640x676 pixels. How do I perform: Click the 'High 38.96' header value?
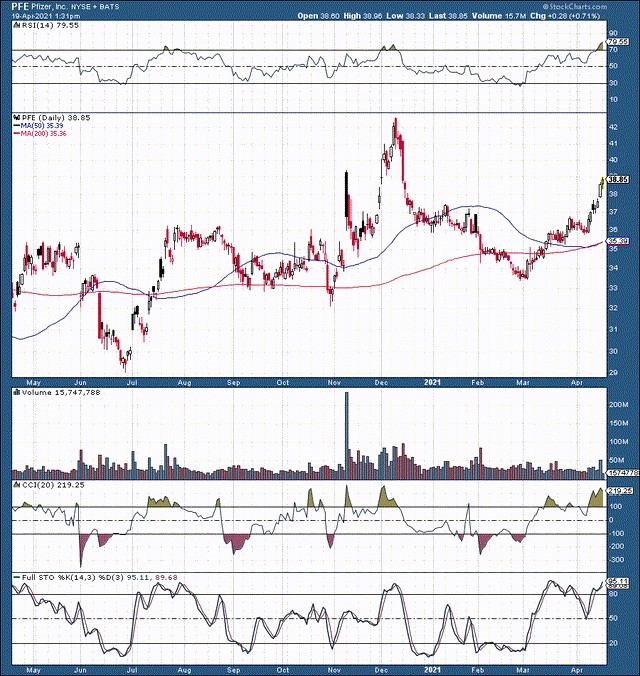tap(363, 16)
